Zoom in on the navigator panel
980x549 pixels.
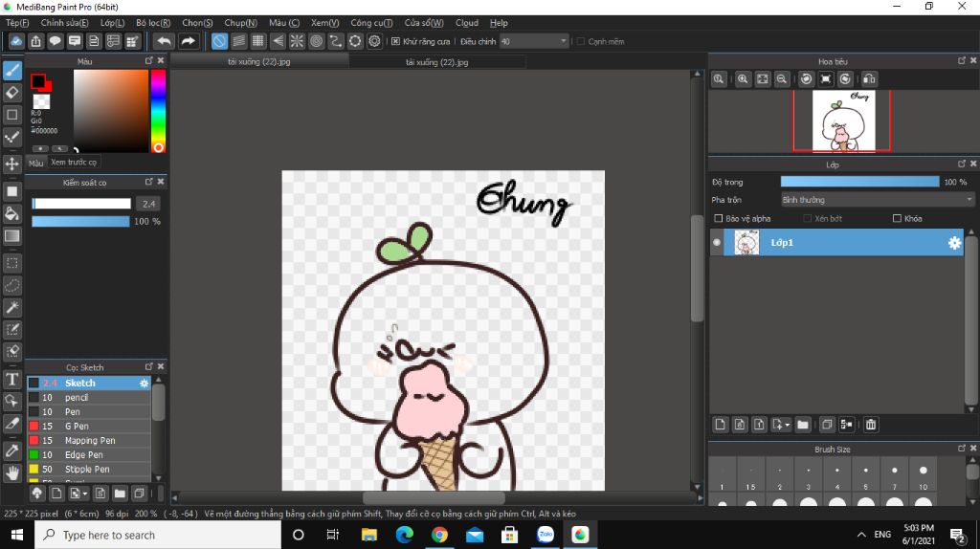[743, 79]
